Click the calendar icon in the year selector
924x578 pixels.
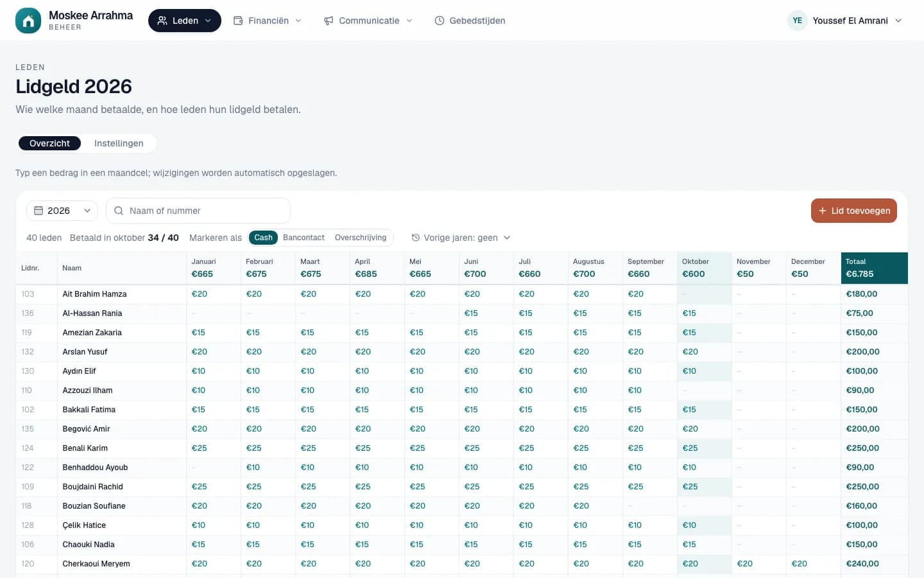point(38,211)
